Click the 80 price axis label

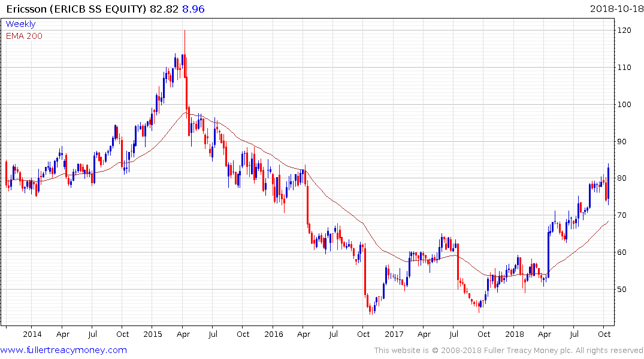click(x=622, y=178)
